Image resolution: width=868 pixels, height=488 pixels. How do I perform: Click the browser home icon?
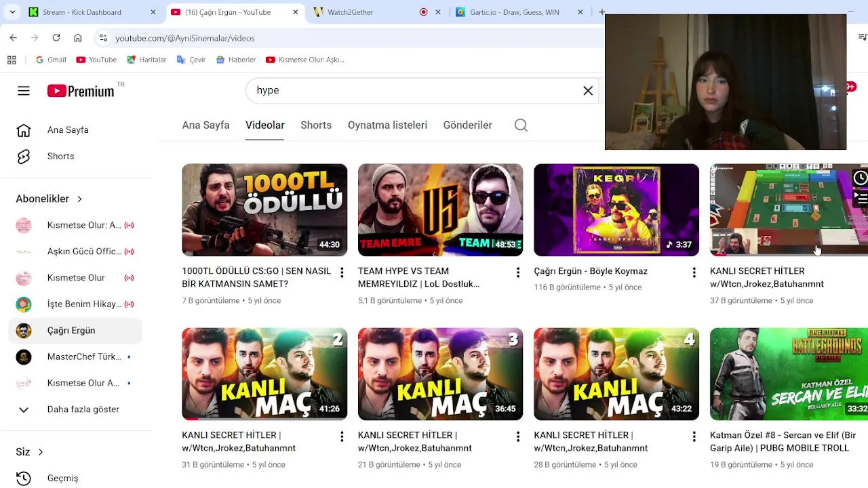pos(78,38)
